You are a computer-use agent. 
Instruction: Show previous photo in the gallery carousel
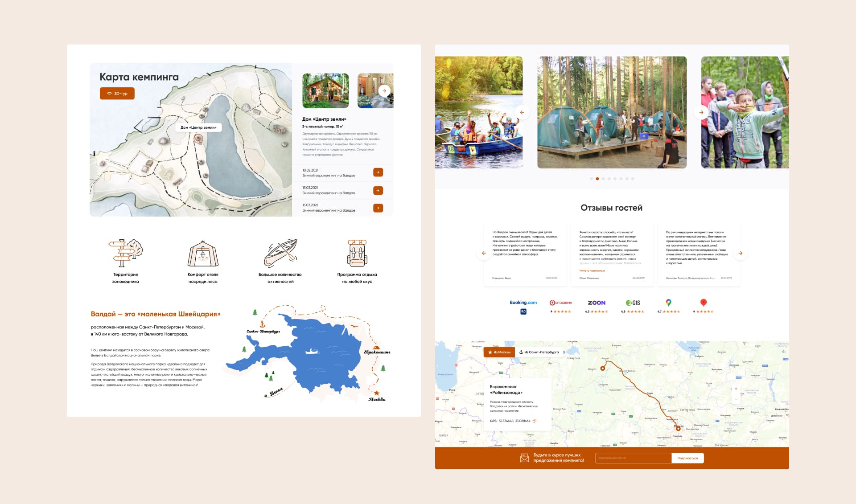pos(522,112)
